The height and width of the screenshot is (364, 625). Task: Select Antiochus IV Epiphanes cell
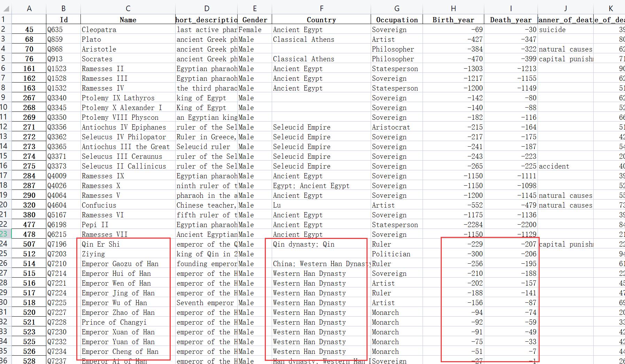(x=128, y=127)
